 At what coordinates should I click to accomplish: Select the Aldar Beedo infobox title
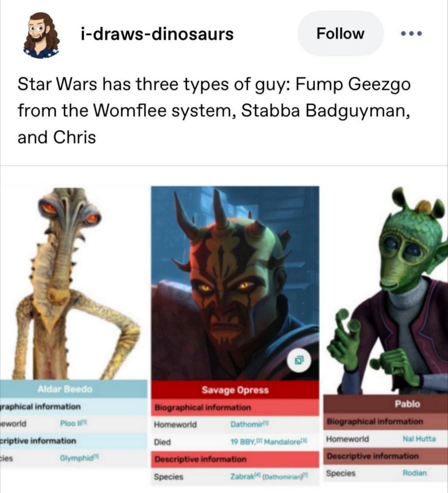point(65,389)
